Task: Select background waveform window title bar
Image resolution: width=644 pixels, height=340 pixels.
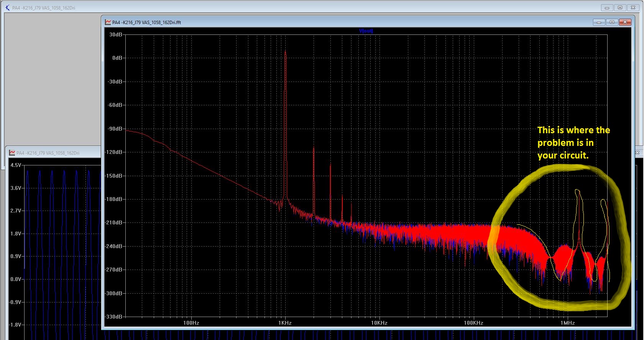Action: coord(54,153)
